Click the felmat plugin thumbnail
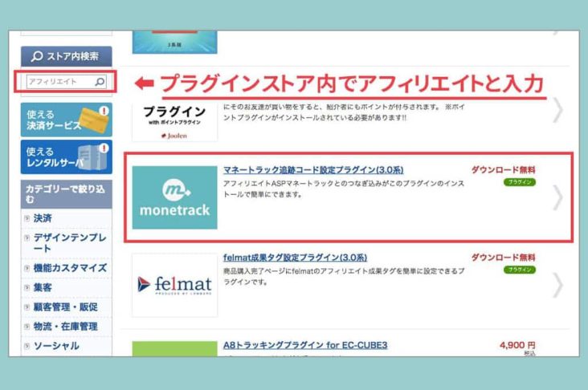Image resolution: width=588 pixels, height=390 pixels. click(175, 285)
